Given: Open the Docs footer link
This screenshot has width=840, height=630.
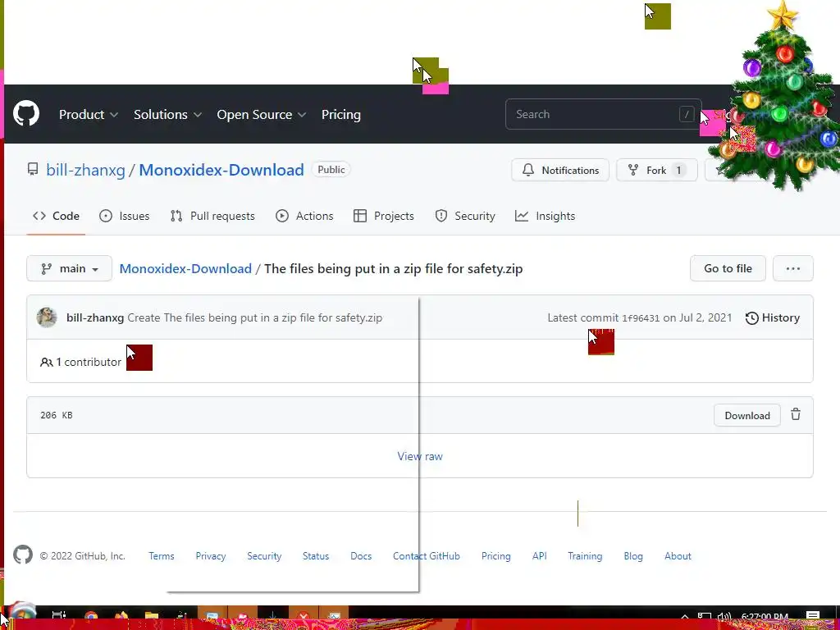Looking at the screenshot, I should coord(361,556).
